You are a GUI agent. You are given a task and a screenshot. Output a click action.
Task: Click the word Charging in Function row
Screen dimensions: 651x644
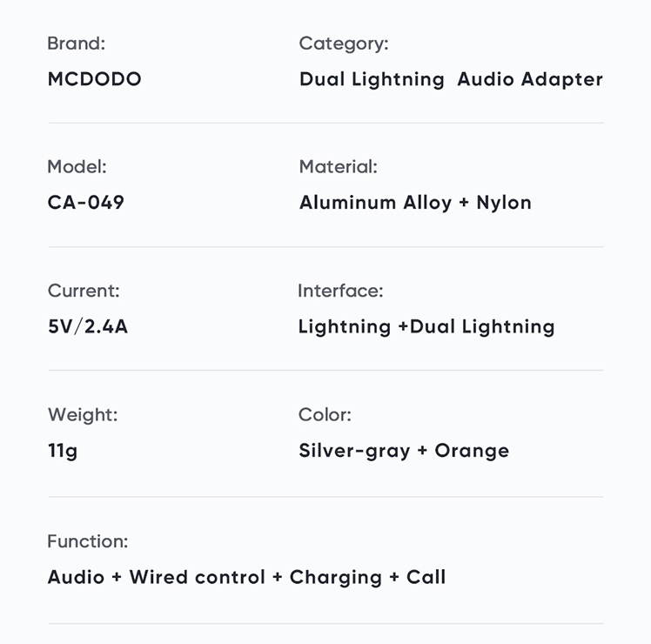[x=335, y=578]
